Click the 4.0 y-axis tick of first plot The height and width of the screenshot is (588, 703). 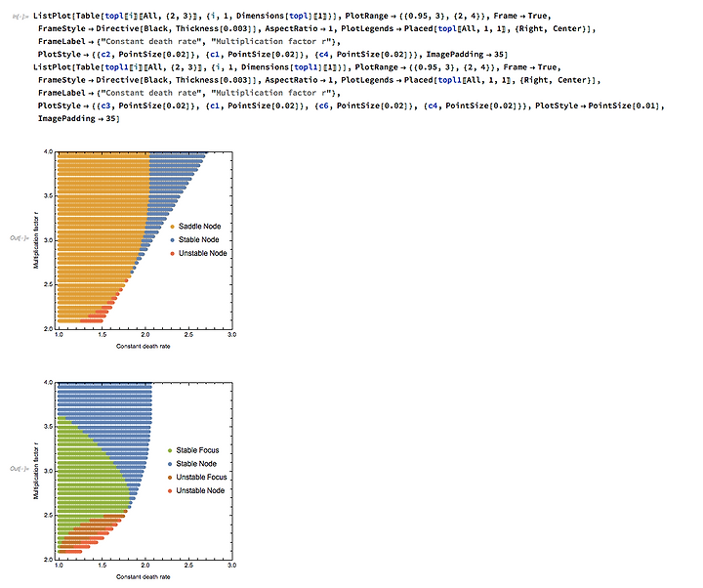point(48,151)
